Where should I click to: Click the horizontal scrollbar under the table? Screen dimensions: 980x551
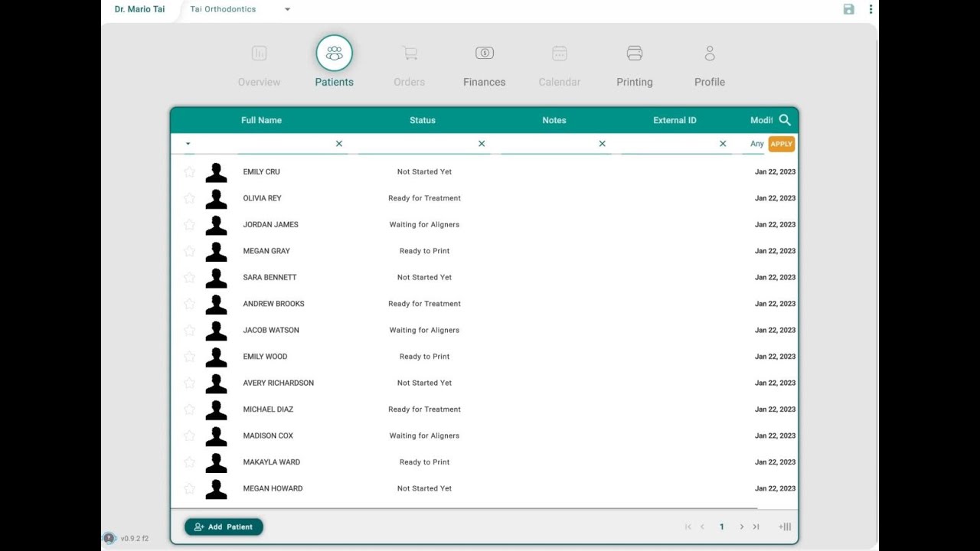point(464,508)
